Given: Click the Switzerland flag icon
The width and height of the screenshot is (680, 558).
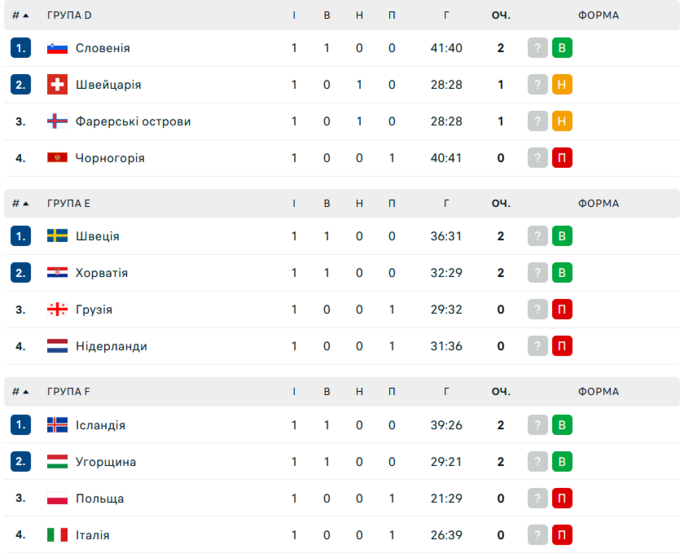Looking at the screenshot, I should 57,85.
